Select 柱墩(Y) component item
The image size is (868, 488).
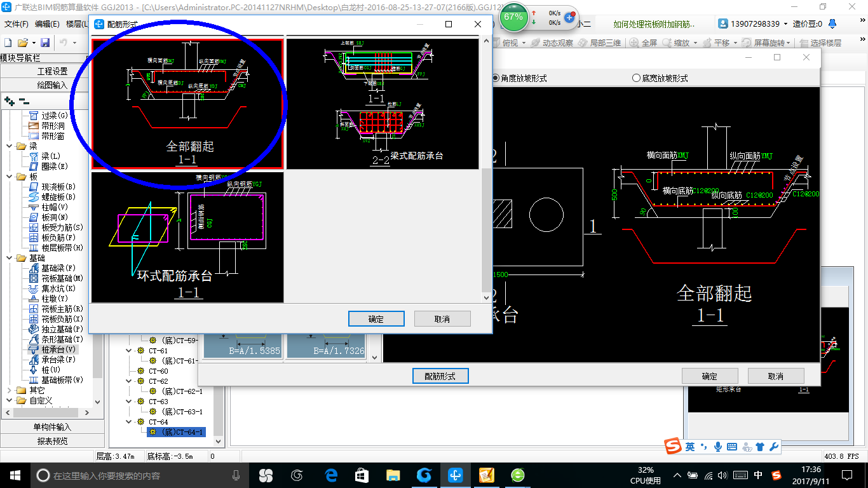(x=55, y=299)
